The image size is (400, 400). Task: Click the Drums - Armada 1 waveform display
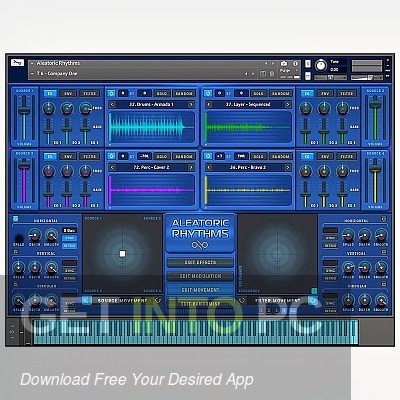(152, 127)
